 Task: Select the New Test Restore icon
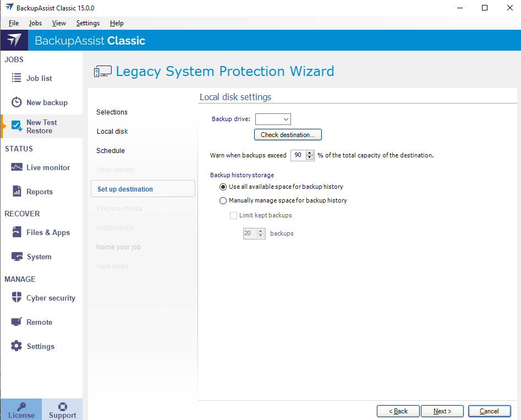coord(17,126)
